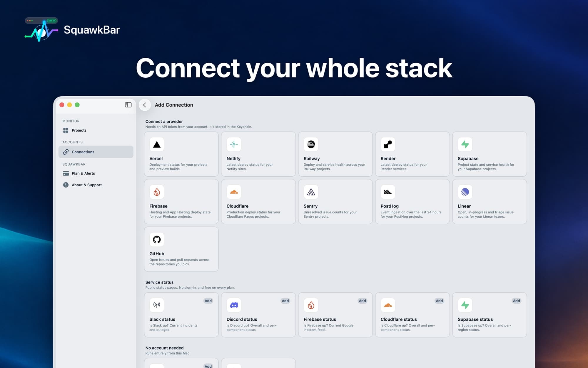588x368 pixels.
Task: Click the Render logo icon
Action: point(388,144)
